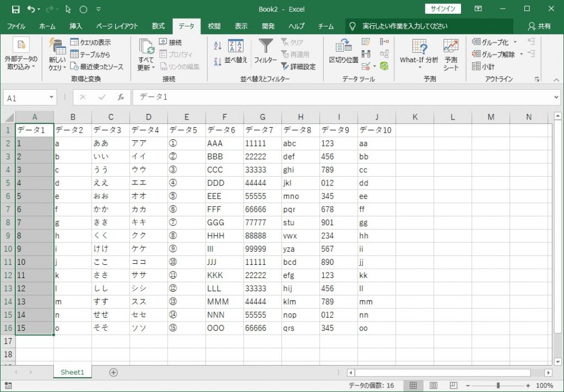Select cell containing mno

click(x=300, y=197)
